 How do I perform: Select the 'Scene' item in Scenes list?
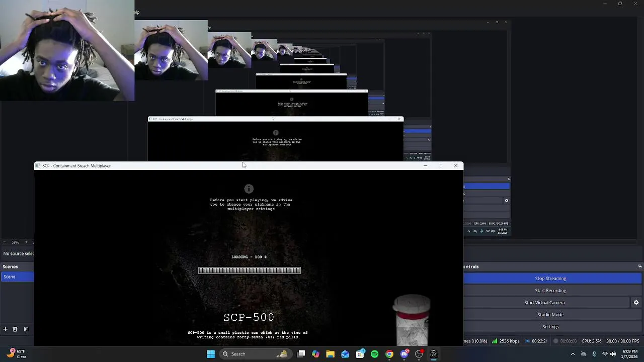coord(17,277)
